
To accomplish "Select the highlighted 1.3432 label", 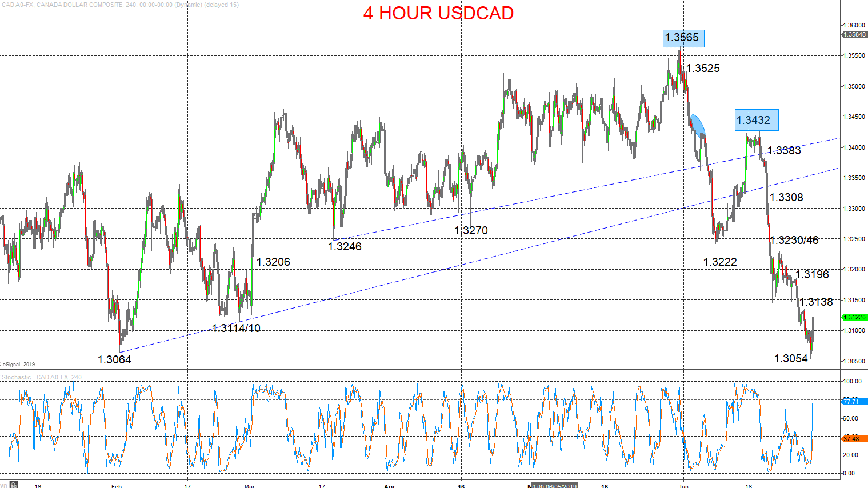I will pyautogui.click(x=757, y=120).
